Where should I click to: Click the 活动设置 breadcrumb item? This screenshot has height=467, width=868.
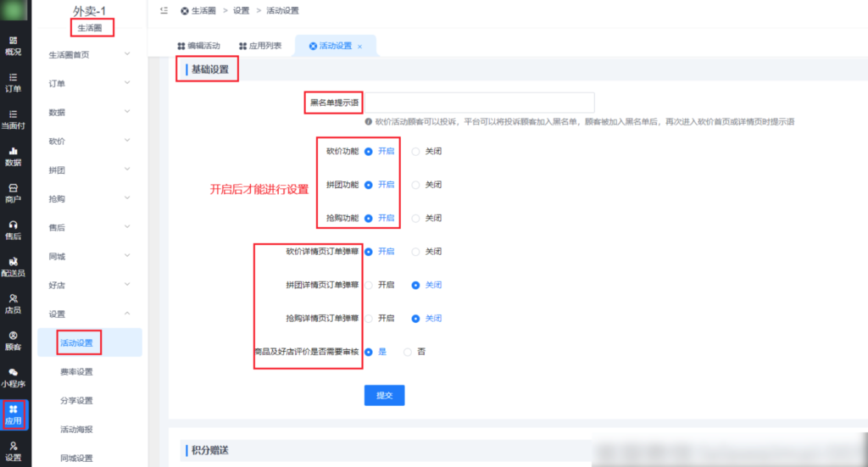[282, 10]
